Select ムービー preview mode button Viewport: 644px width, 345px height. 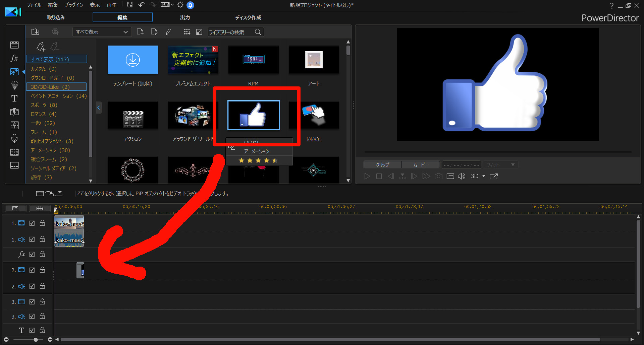pos(421,165)
